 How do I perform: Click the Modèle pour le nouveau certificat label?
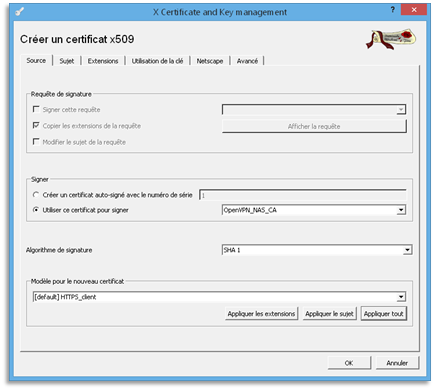[x=77, y=281]
